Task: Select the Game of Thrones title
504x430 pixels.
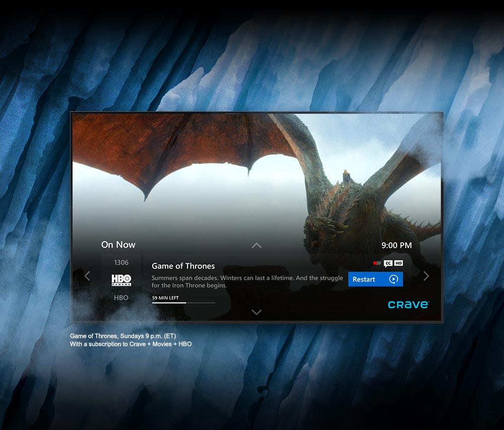Action: click(x=183, y=266)
